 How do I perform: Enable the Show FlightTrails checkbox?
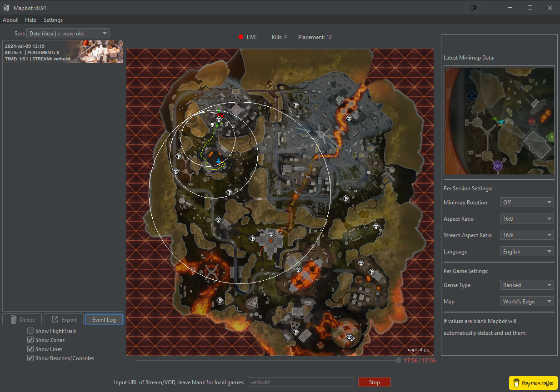point(30,331)
